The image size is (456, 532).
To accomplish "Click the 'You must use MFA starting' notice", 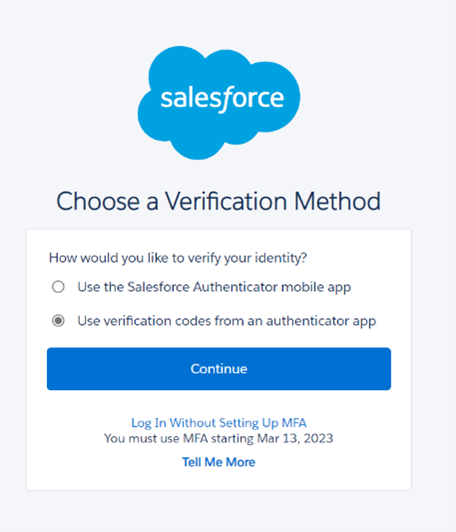I will tap(180, 438).
